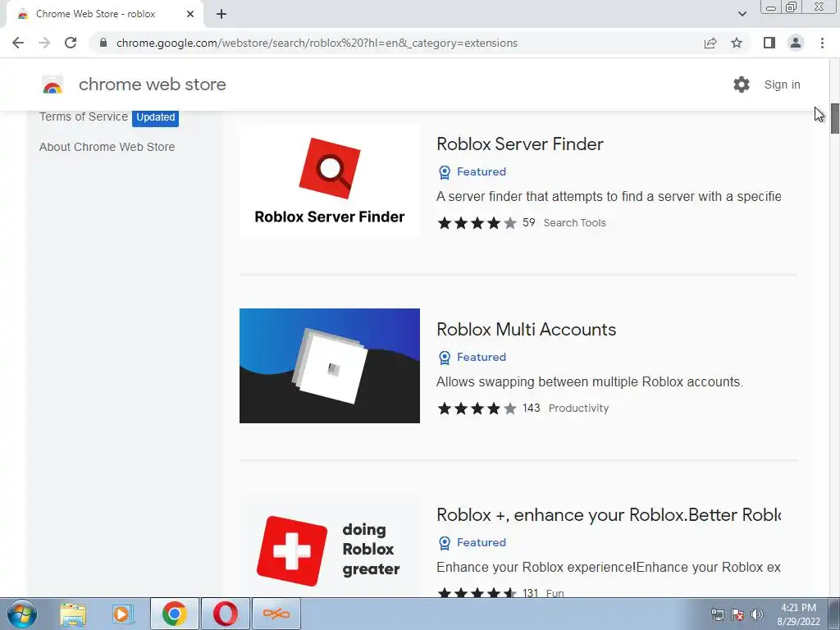The height and width of the screenshot is (630, 840).
Task: Click the page vertical scrollbar thumb
Action: (834, 118)
